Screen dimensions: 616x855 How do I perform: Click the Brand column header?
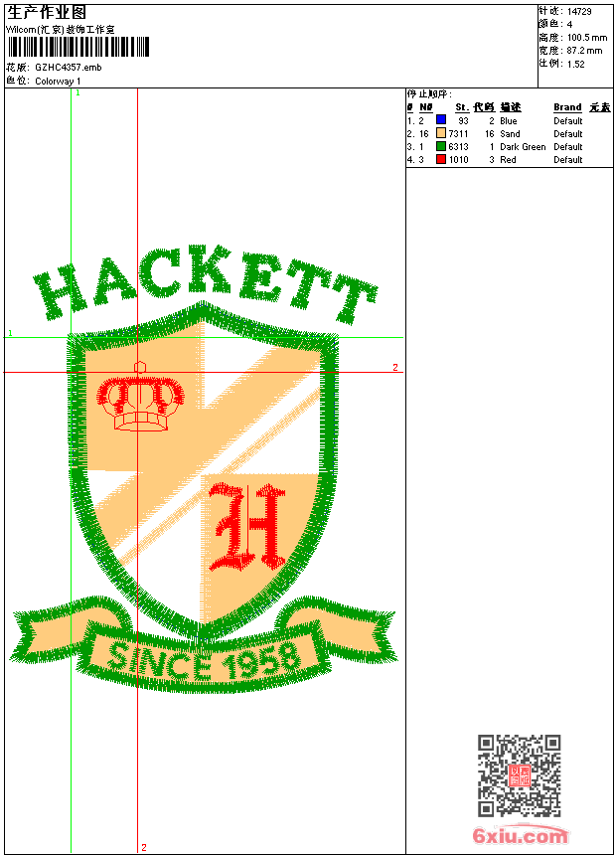click(x=567, y=107)
